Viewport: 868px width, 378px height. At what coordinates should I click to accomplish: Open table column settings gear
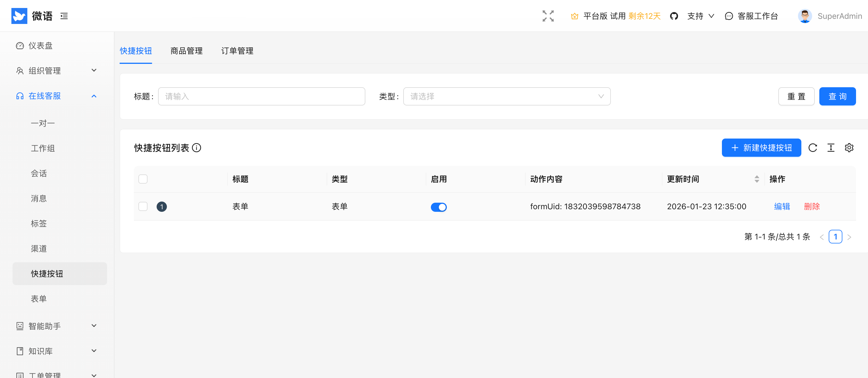[849, 148]
